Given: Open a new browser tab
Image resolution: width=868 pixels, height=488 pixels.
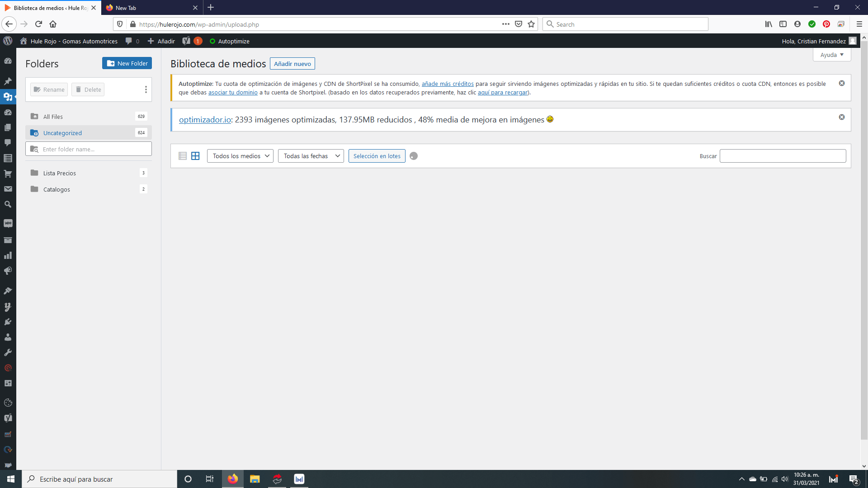Looking at the screenshot, I should (x=211, y=8).
